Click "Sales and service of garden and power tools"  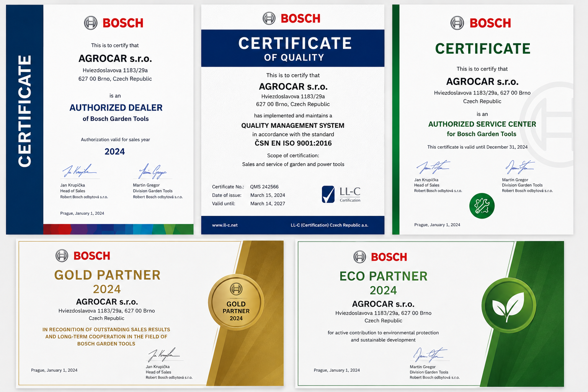click(293, 164)
